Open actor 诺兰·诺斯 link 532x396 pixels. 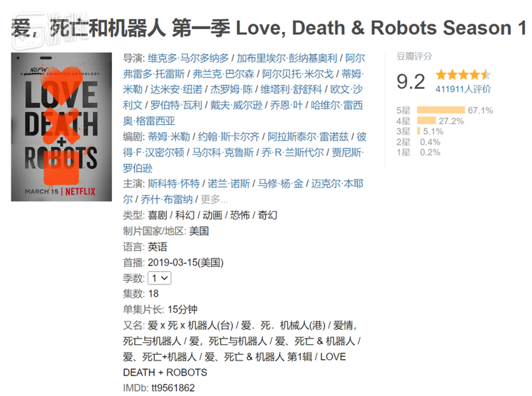point(228,184)
